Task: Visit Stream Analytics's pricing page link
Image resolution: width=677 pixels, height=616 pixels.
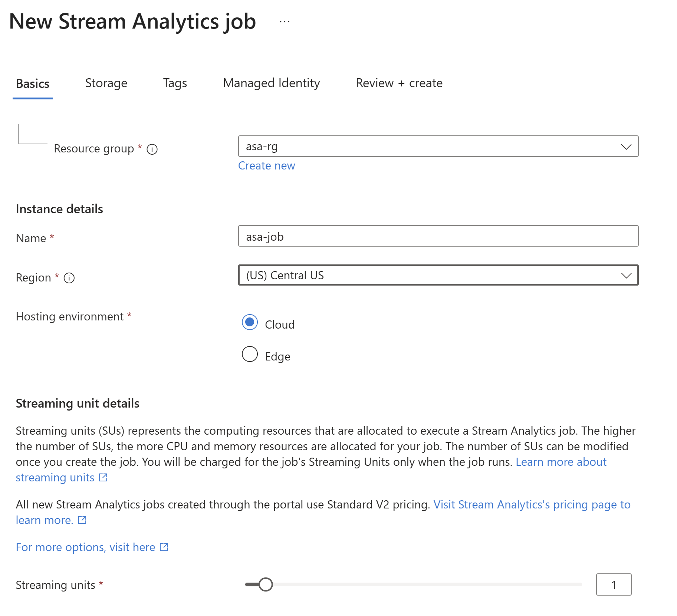Action: 532,504
